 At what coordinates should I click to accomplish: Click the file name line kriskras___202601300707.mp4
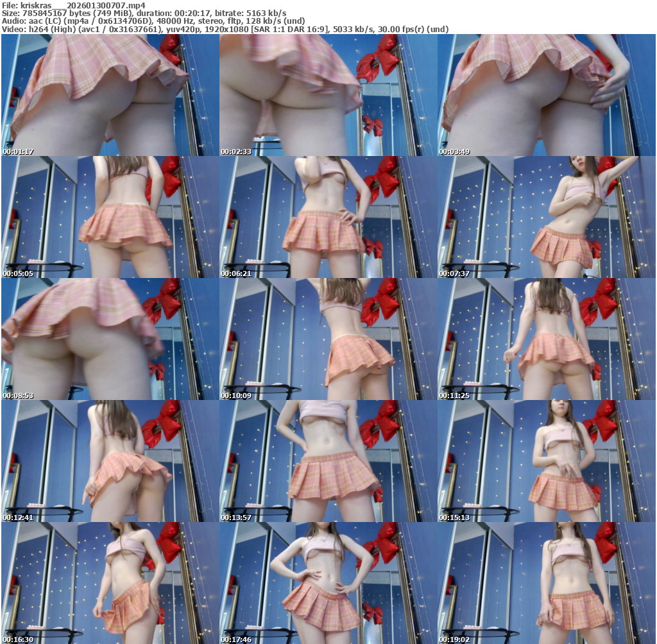[74, 5]
